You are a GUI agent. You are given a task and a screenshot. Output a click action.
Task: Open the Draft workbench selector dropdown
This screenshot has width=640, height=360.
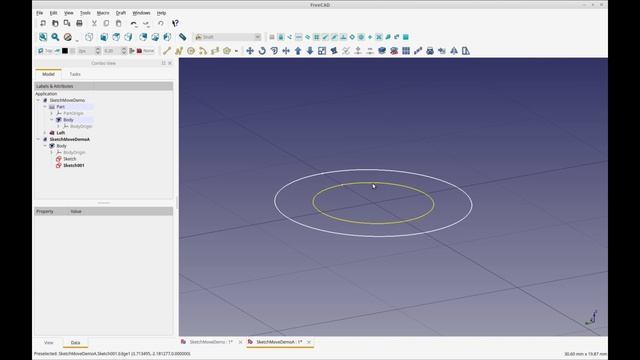pyautogui.click(x=227, y=37)
